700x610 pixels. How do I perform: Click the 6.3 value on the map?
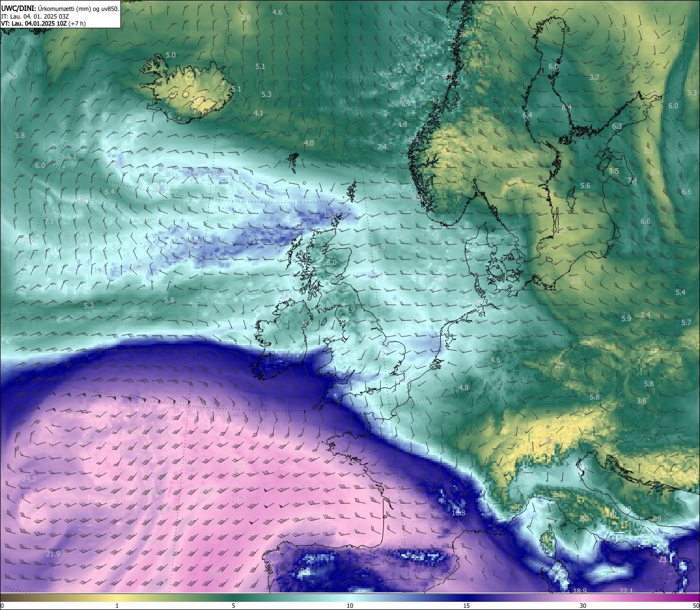click(617, 126)
